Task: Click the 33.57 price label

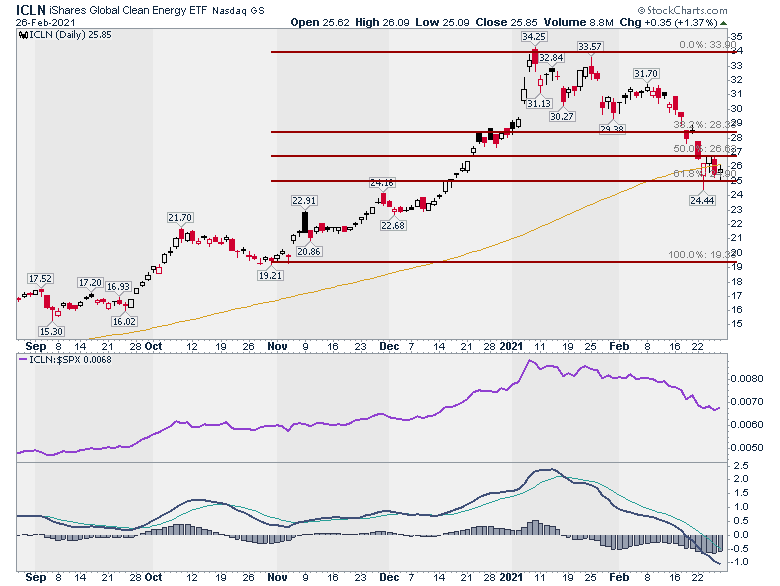Action: tap(589, 46)
